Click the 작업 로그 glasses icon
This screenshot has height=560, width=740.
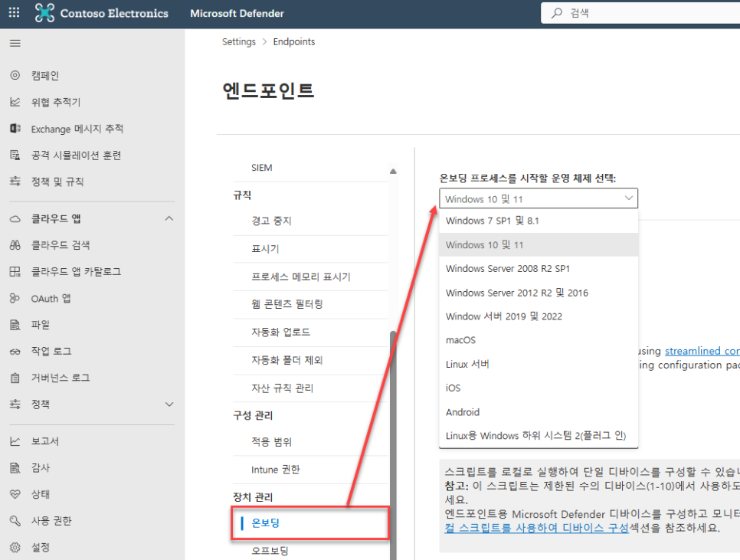[15, 352]
